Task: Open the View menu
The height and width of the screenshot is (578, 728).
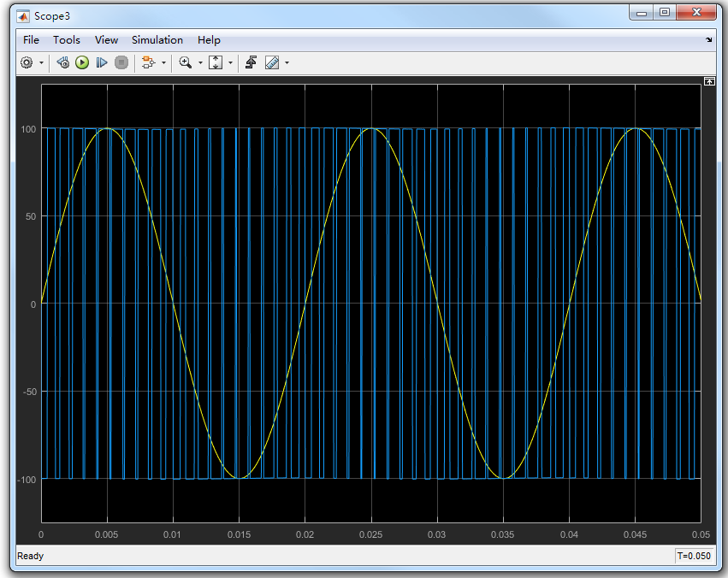Action: click(106, 40)
